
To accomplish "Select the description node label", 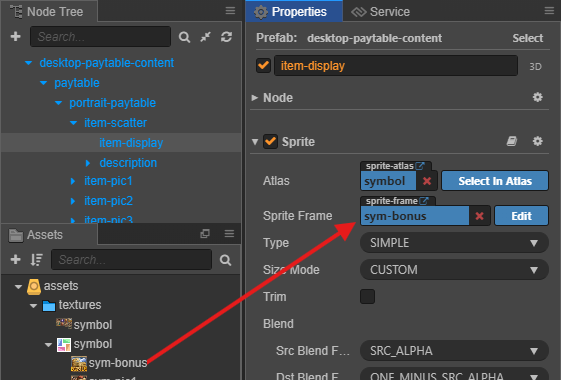I will coord(128,163).
